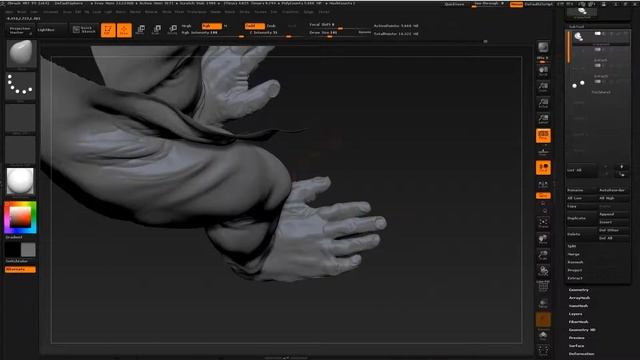Toggle the orange Alternate button

pos(20,269)
